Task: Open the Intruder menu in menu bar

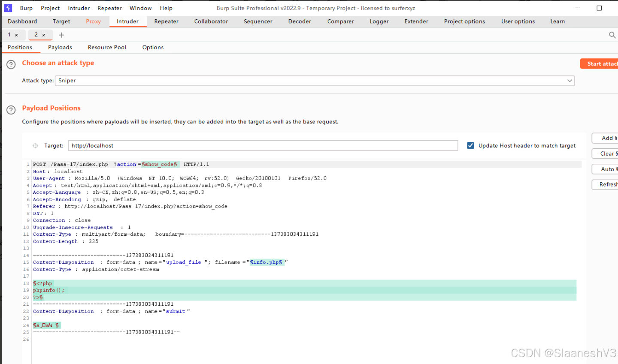Action: pos(79,8)
